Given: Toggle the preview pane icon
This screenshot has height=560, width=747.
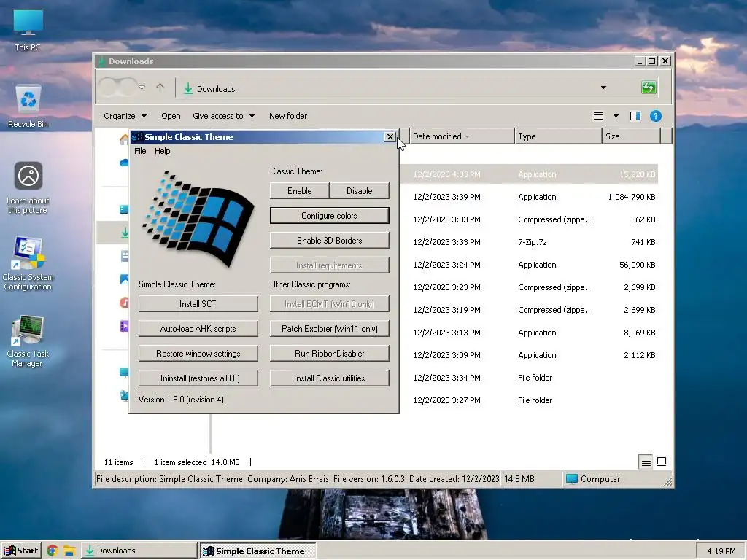Looking at the screenshot, I should coord(635,116).
